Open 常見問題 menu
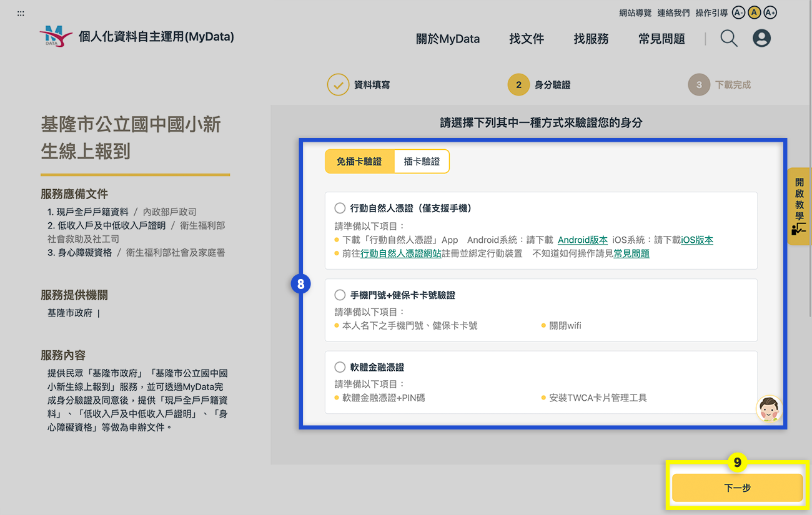The image size is (812, 515). (661, 39)
